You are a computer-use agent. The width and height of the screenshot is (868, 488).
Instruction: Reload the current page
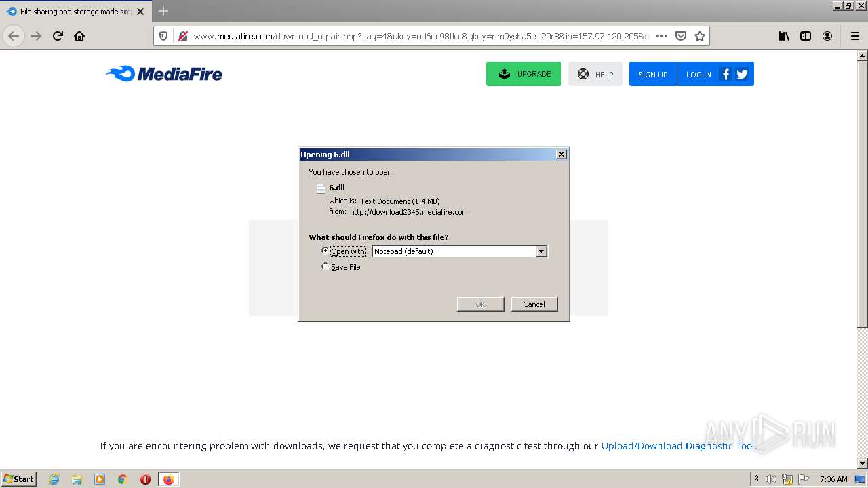(58, 36)
